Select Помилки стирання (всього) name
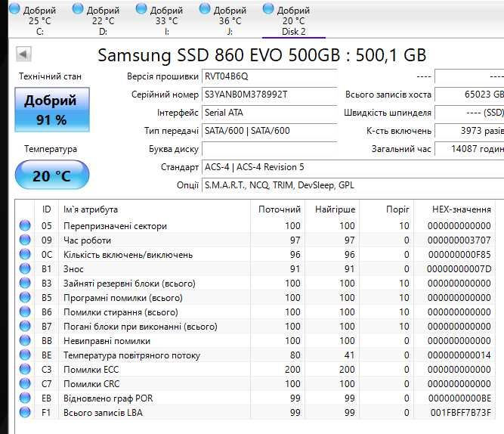The width and height of the screenshot is (504, 434). point(121,312)
